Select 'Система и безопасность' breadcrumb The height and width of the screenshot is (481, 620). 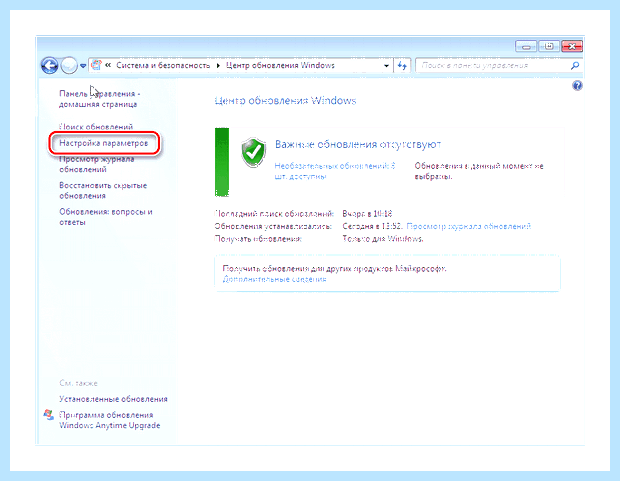pos(163,65)
